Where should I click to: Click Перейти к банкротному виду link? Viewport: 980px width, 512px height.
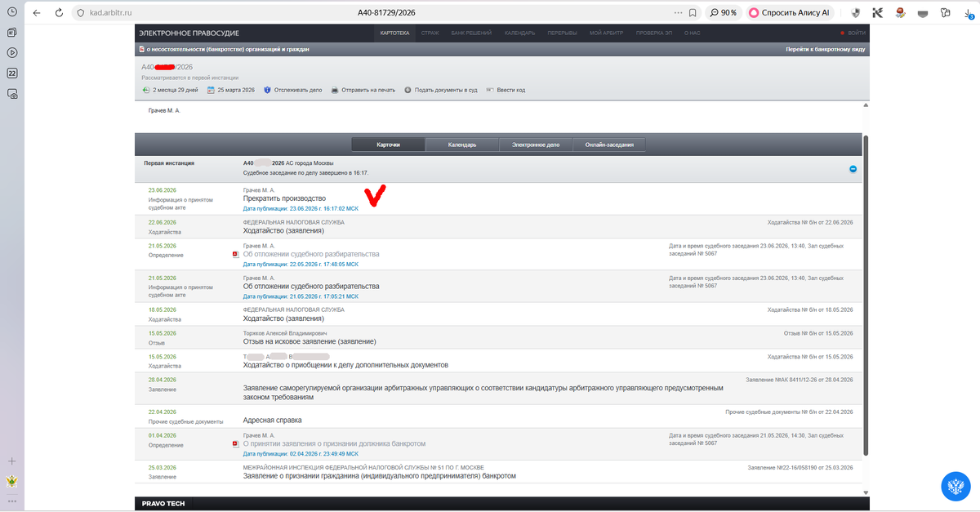click(x=826, y=49)
